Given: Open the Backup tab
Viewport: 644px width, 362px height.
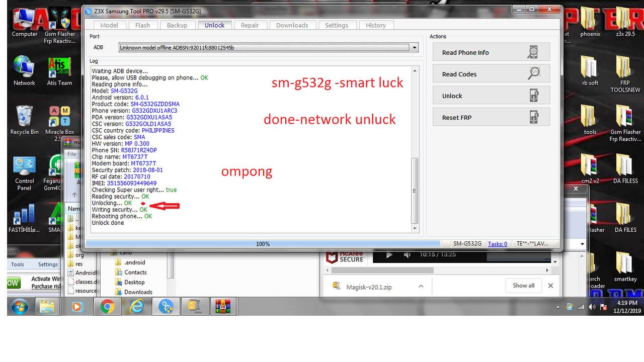Looking at the screenshot, I should [x=177, y=25].
